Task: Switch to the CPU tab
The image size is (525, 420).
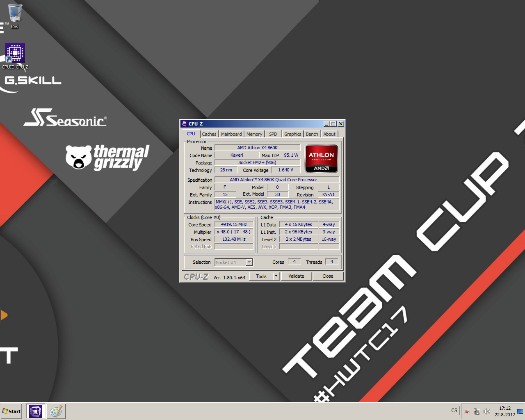Action: [191, 134]
